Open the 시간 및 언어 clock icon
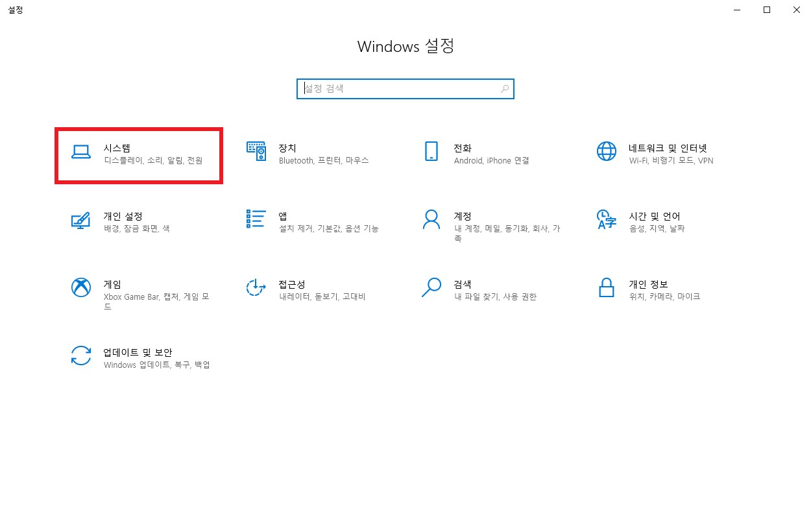Screen dimensions: 811x532 click(x=607, y=219)
